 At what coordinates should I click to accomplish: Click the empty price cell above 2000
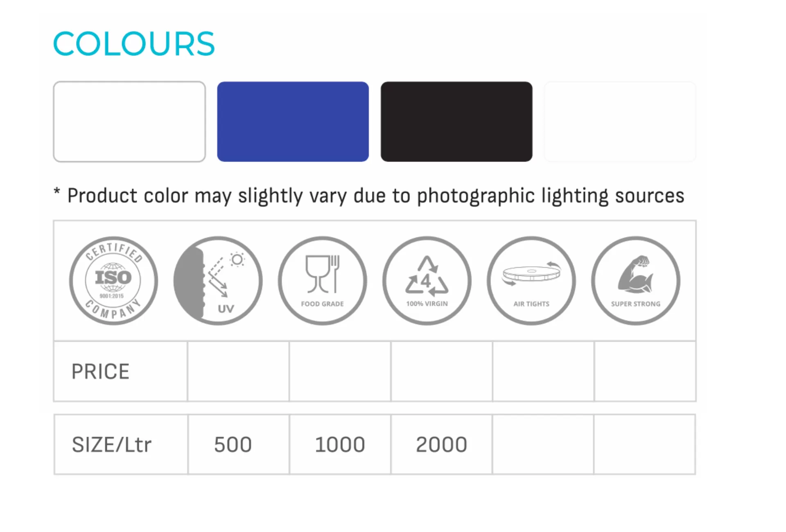441,372
